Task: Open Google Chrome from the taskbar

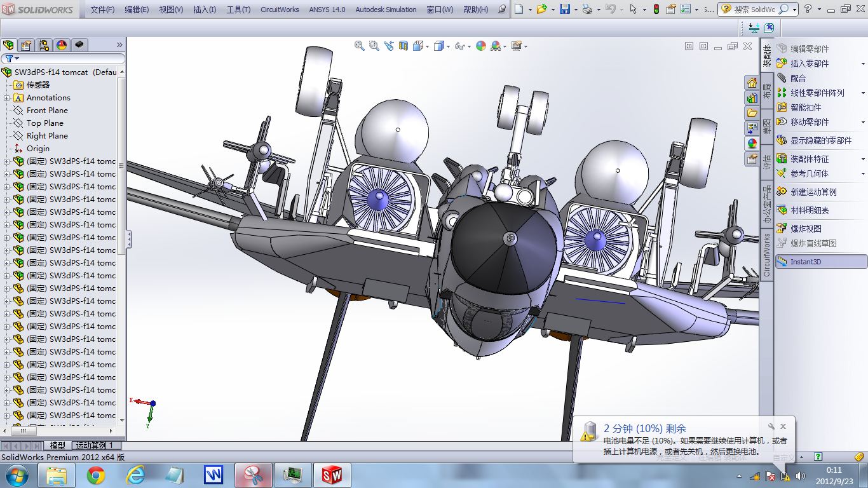Action: [96, 475]
